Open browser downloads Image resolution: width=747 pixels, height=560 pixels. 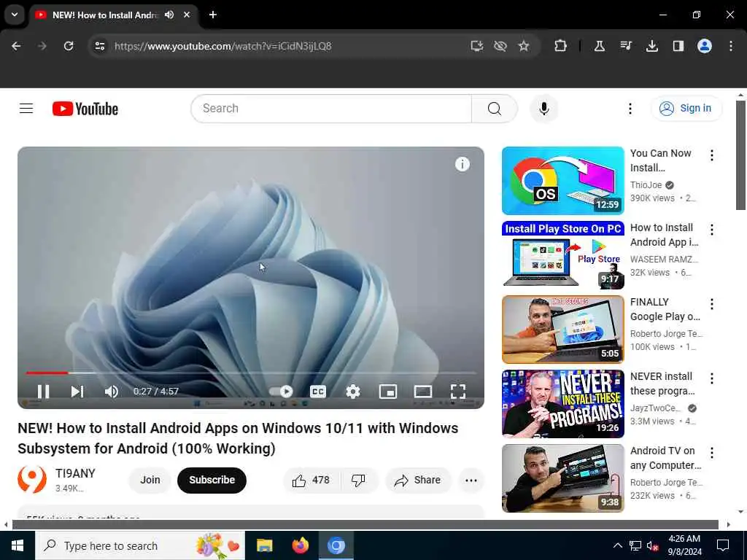tap(652, 46)
